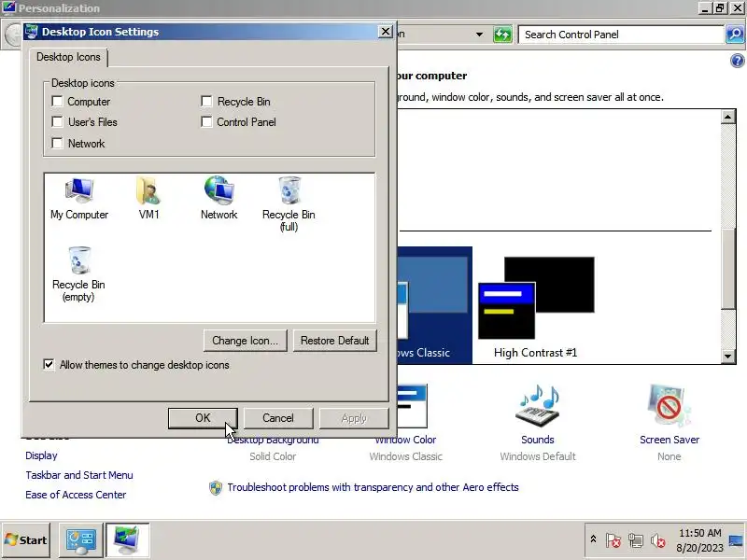Open Action Center flag tray icon
Screen dimensions: 747x560
(613, 540)
